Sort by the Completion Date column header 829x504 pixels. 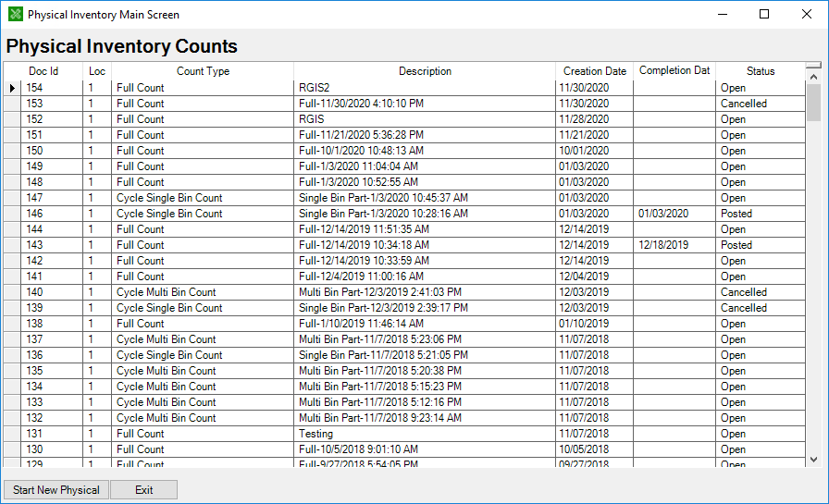[674, 71]
